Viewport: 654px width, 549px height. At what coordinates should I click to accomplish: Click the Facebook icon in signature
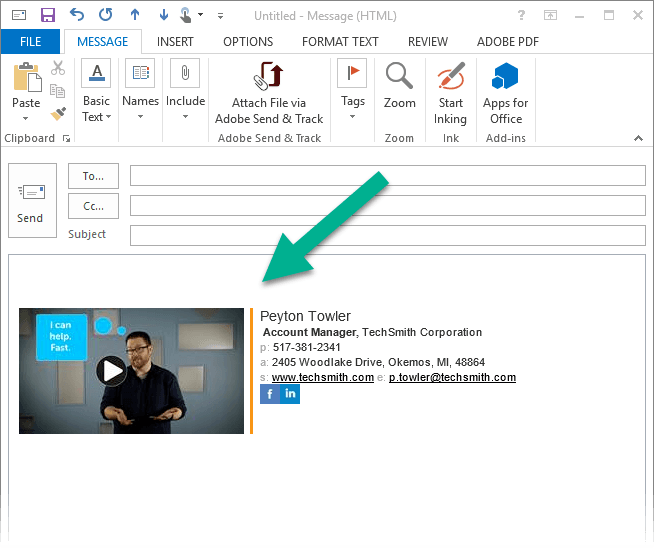[x=270, y=394]
